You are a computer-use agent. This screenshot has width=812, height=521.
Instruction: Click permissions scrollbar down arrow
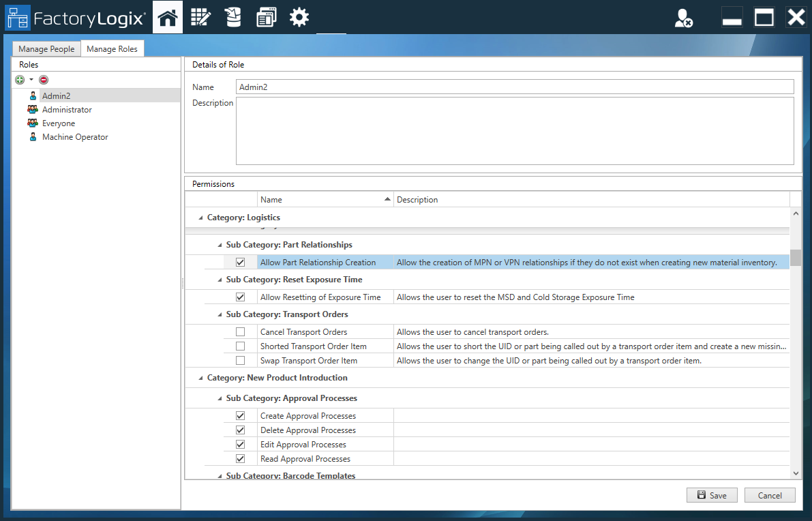(796, 473)
